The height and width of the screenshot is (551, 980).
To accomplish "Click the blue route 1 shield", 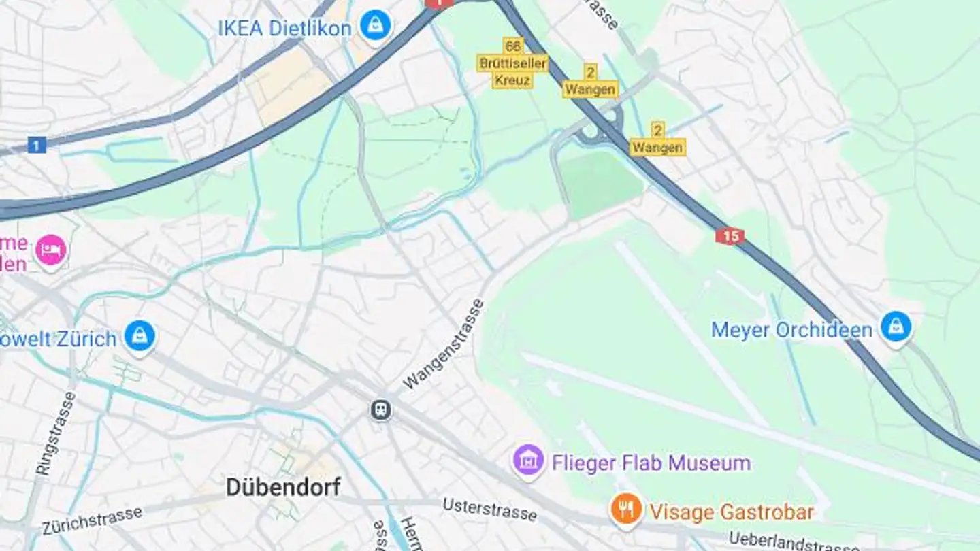I will (37, 145).
